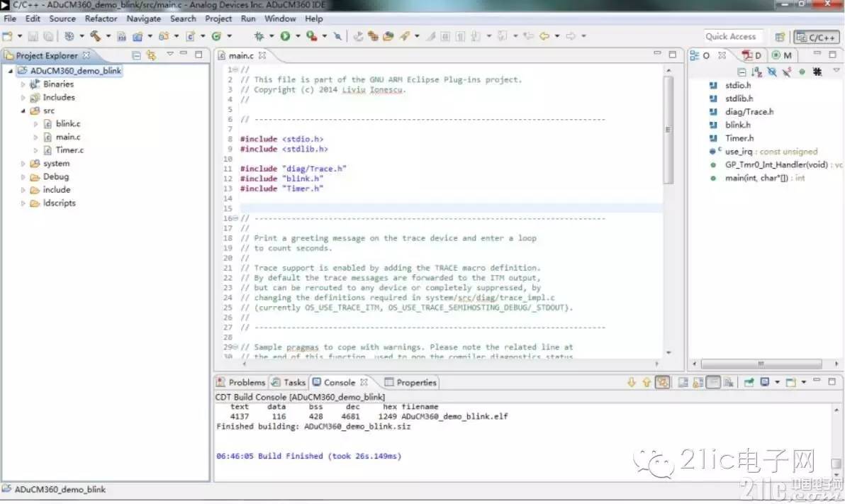The height and width of the screenshot is (504, 845).
Task: Click the green Run button icon
Action: point(285,36)
